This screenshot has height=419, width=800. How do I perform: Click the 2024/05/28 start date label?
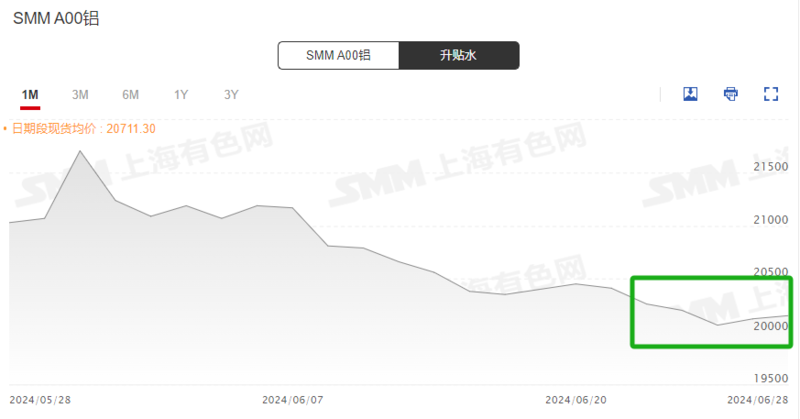(x=40, y=400)
